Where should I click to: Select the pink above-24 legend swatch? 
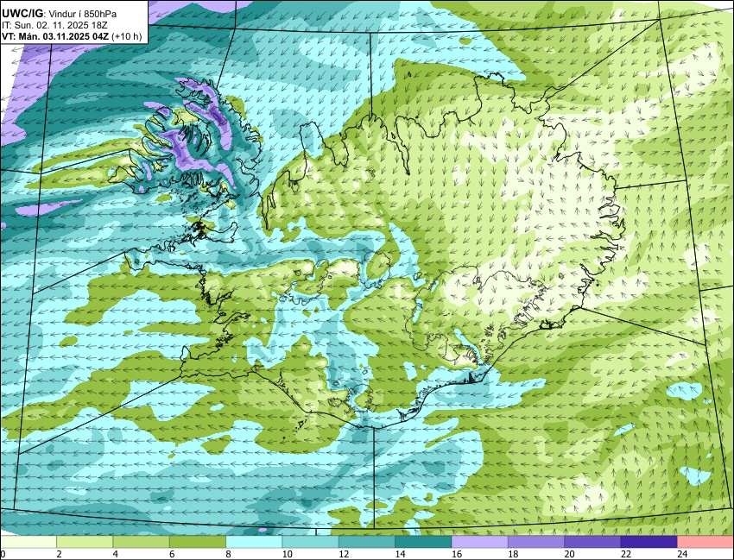[x=706, y=542]
